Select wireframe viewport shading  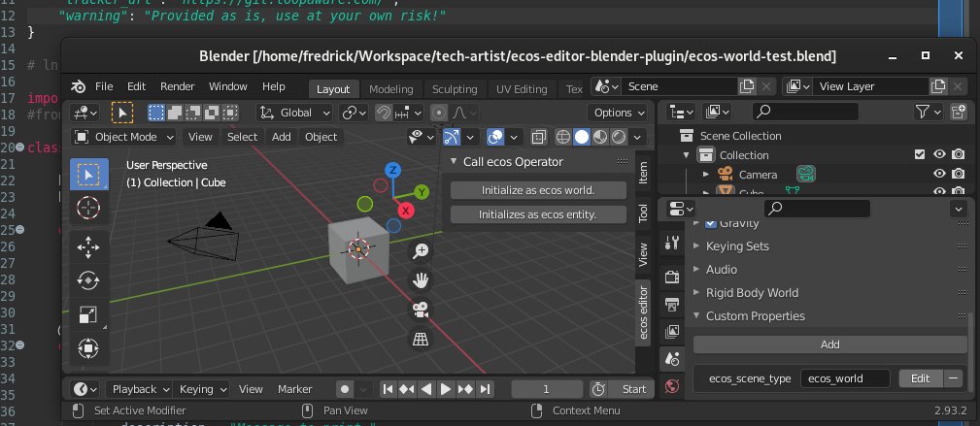coord(563,137)
